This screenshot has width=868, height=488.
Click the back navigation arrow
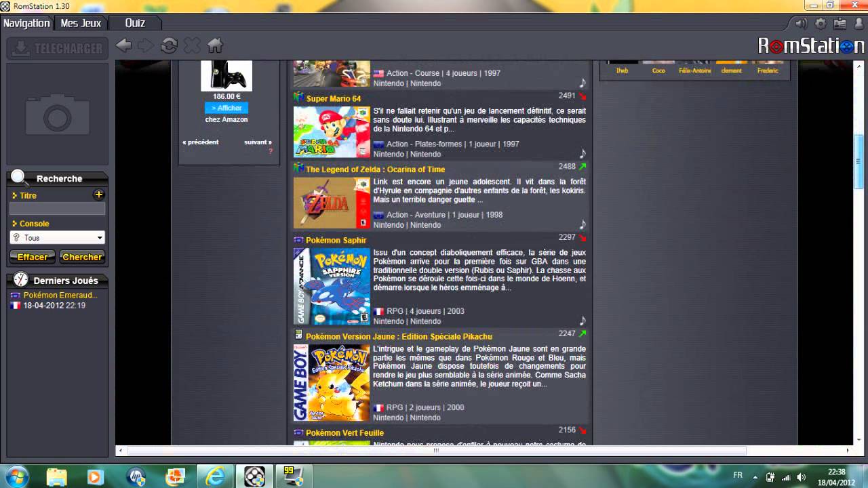(x=123, y=45)
